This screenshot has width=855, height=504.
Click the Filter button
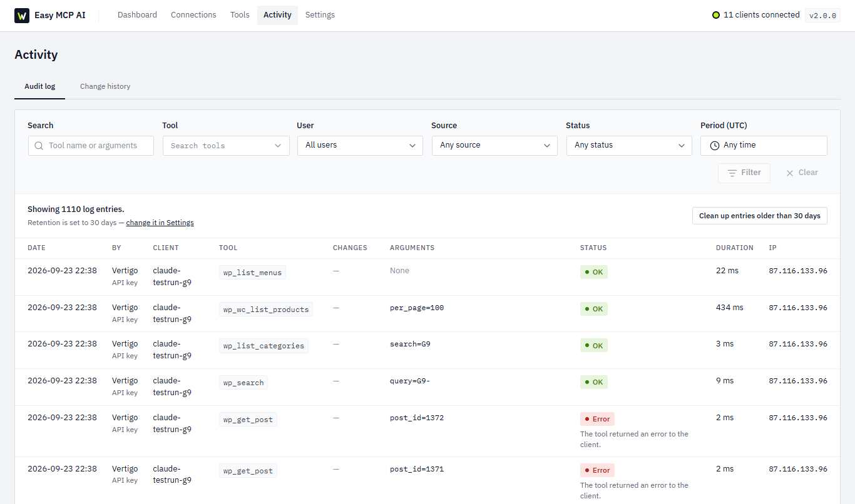click(x=744, y=173)
